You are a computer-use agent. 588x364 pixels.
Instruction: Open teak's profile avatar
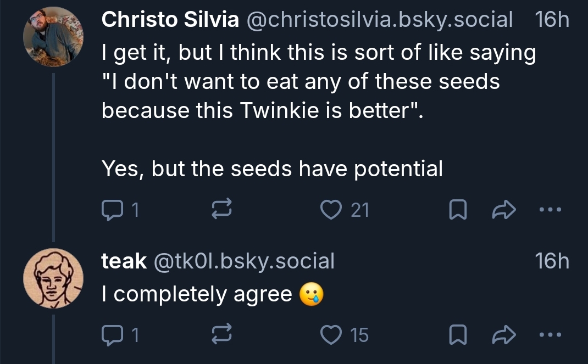tap(53, 278)
